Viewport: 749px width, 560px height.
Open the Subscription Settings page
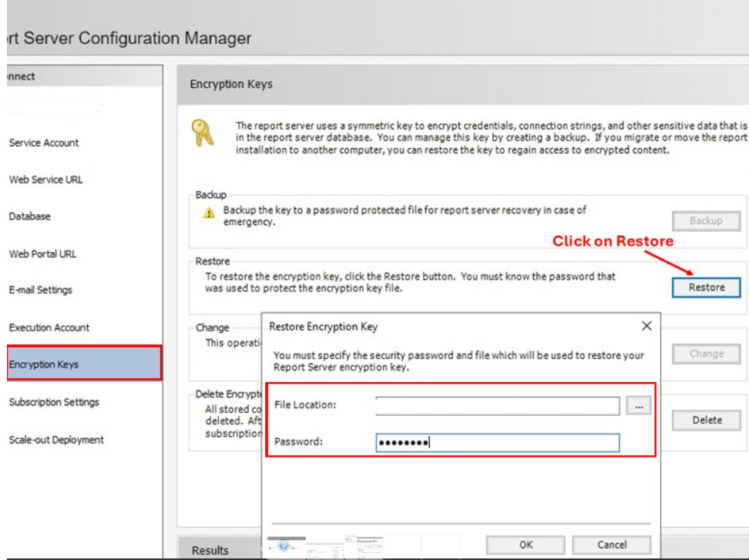click(x=54, y=402)
